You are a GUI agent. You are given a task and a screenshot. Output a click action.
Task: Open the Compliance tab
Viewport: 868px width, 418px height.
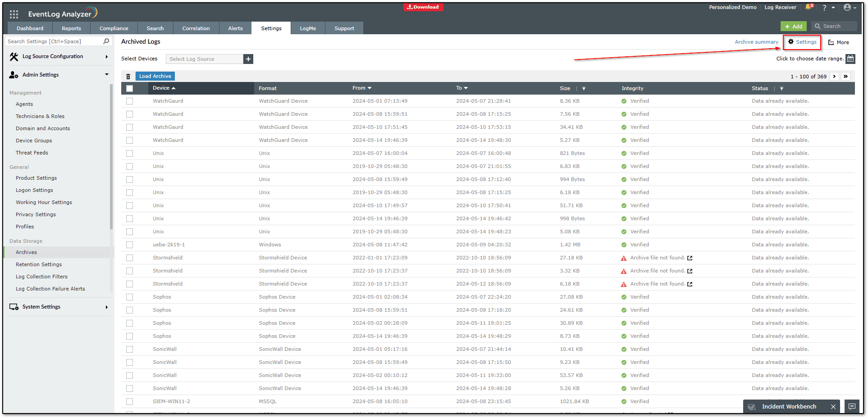[x=114, y=28]
